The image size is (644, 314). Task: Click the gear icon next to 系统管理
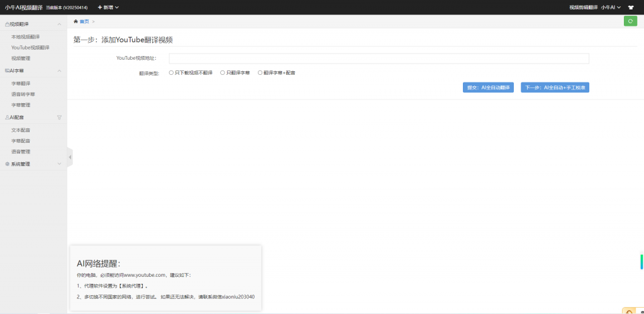point(7,164)
